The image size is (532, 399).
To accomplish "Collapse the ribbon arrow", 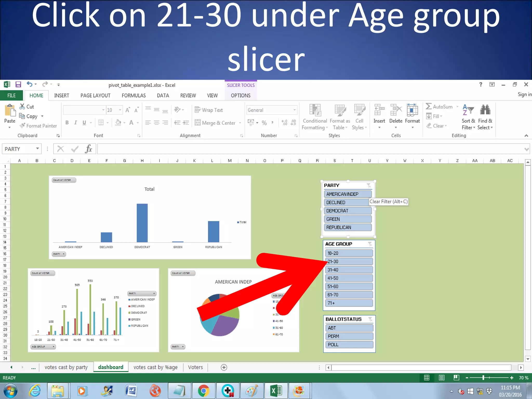I will (526, 136).
